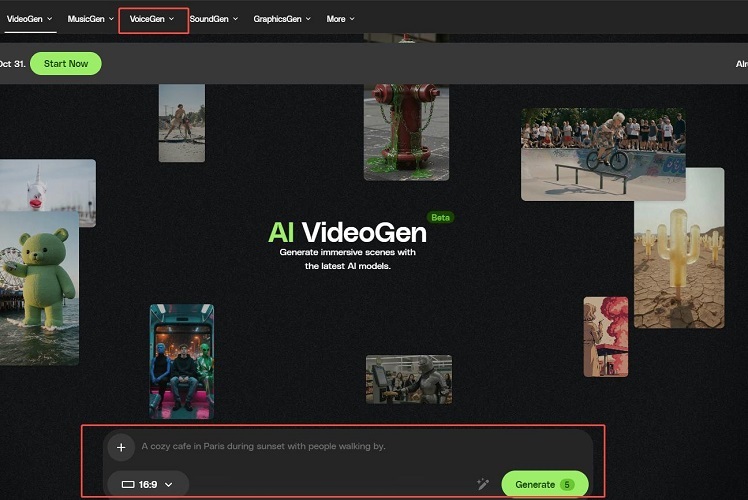748x500 pixels.
Task: Open the robot in office thumbnail
Action: pos(408,379)
